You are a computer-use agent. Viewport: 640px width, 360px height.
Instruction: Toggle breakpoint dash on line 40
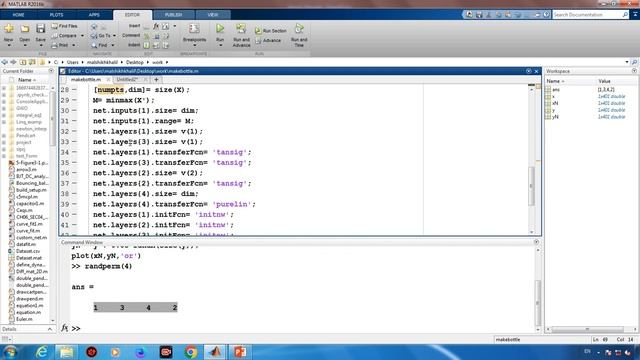[74, 214]
